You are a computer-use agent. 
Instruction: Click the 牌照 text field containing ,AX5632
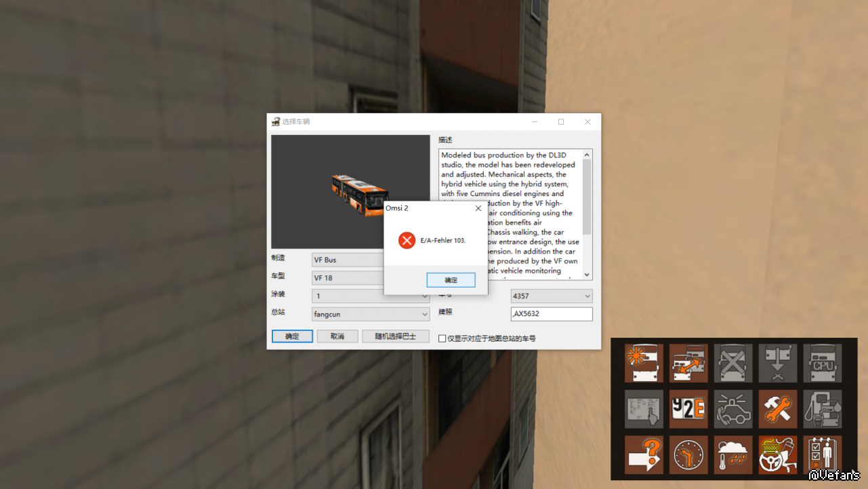point(552,314)
